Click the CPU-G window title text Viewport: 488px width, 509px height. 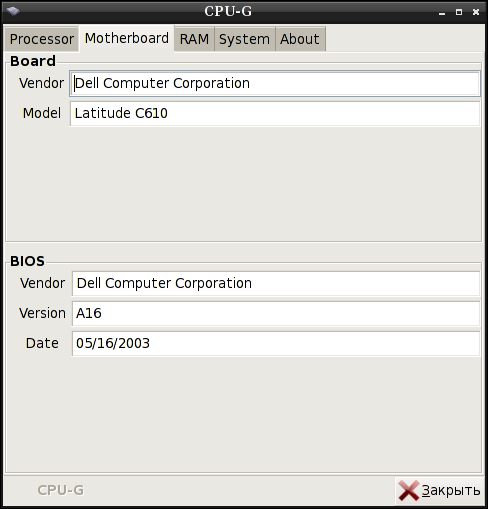coord(228,11)
